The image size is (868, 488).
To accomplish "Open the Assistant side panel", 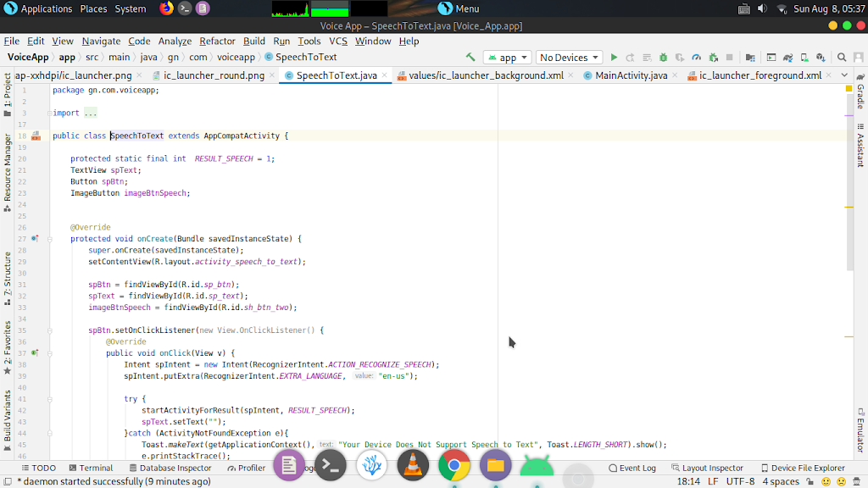I will pos(860,145).
